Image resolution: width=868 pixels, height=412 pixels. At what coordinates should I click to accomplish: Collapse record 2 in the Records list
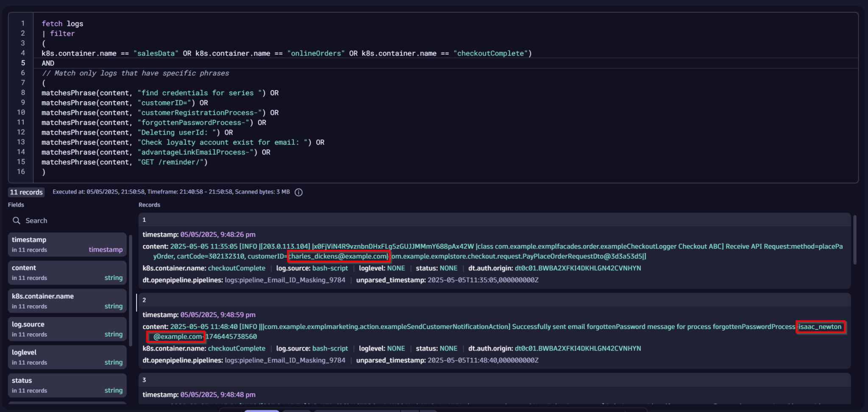(145, 300)
